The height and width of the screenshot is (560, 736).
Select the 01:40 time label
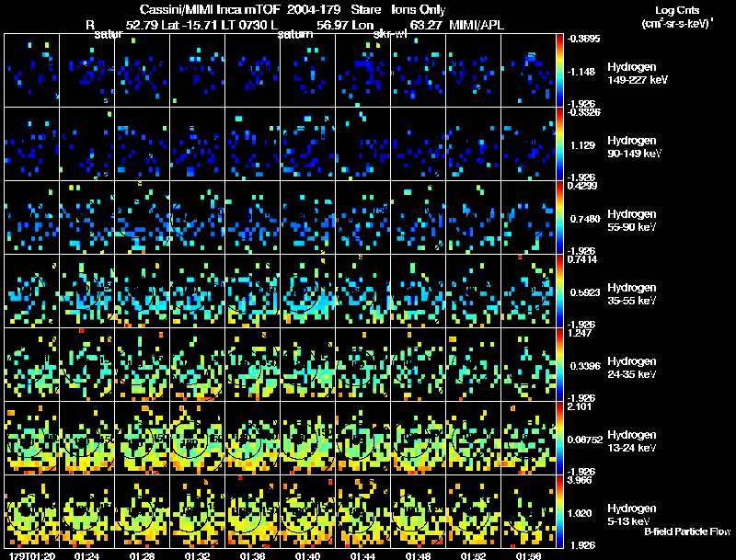307,555
